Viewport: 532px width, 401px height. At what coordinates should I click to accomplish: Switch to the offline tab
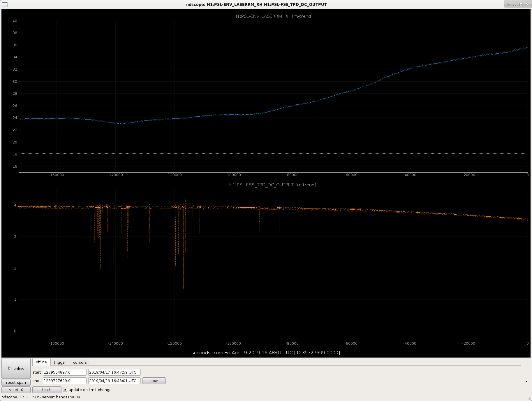(x=41, y=362)
